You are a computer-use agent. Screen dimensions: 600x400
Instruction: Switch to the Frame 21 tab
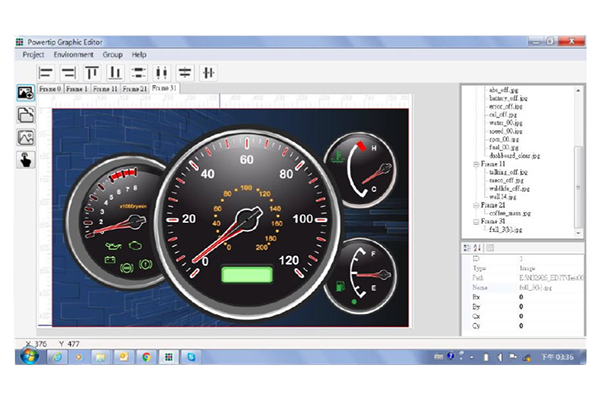(135, 89)
